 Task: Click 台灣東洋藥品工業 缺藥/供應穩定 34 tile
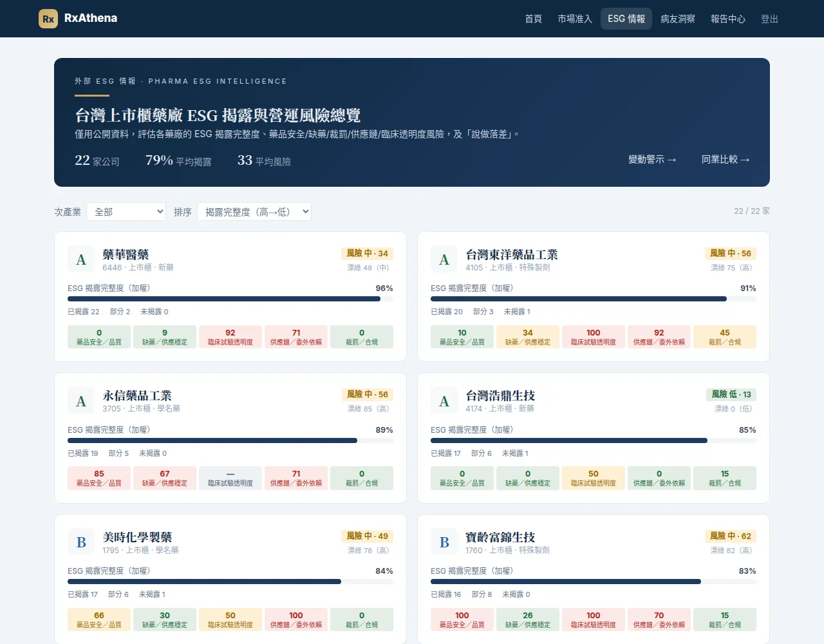pos(528,337)
